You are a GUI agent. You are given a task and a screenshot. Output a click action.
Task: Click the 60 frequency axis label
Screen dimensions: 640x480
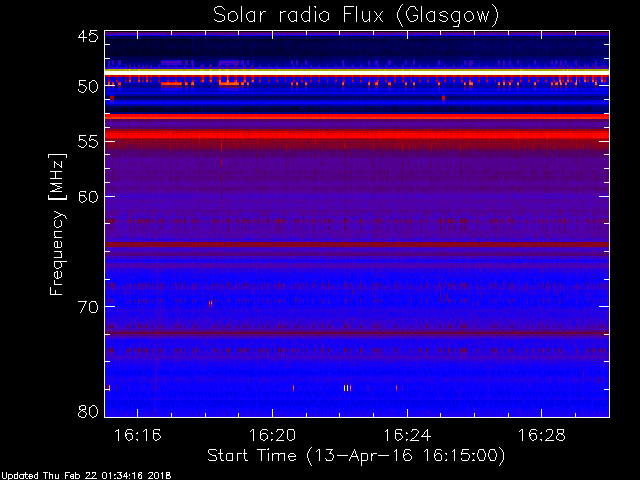[88, 197]
